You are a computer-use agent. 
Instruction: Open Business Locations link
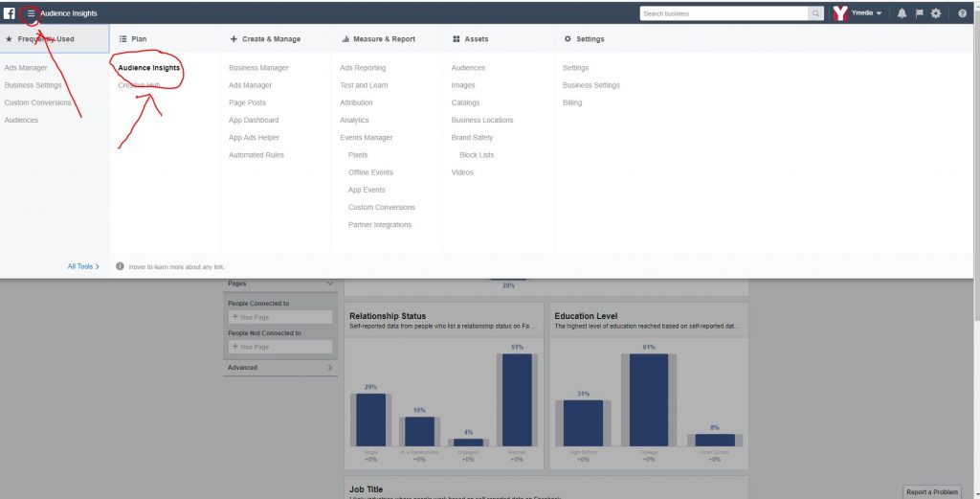click(x=482, y=120)
